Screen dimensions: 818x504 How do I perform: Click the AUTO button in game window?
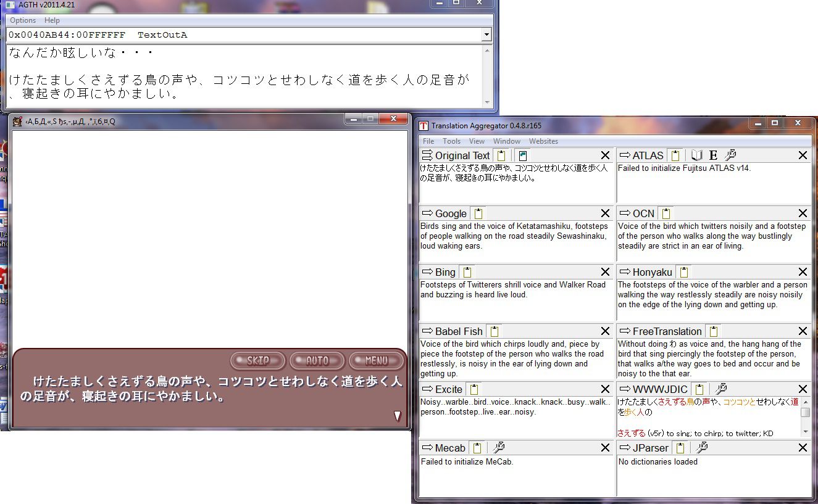click(x=317, y=360)
